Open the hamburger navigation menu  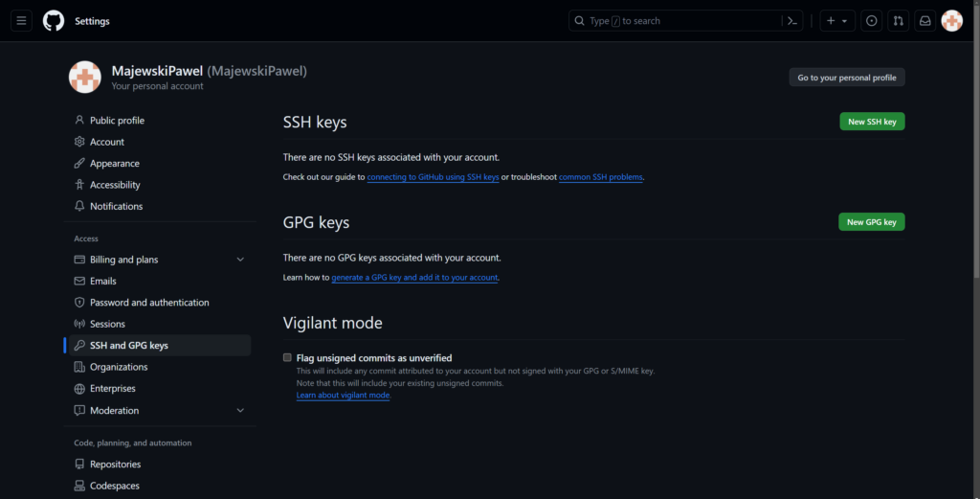click(x=22, y=21)
